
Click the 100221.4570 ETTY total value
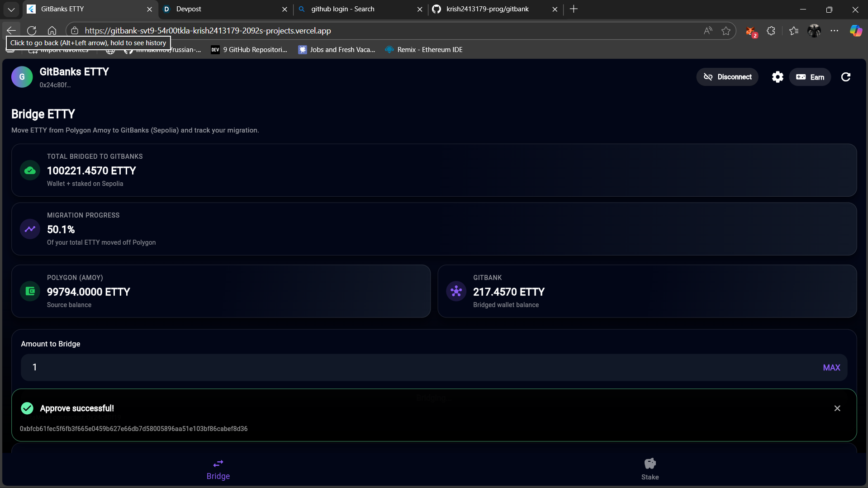pyautogui.click(x=91, y=171)
